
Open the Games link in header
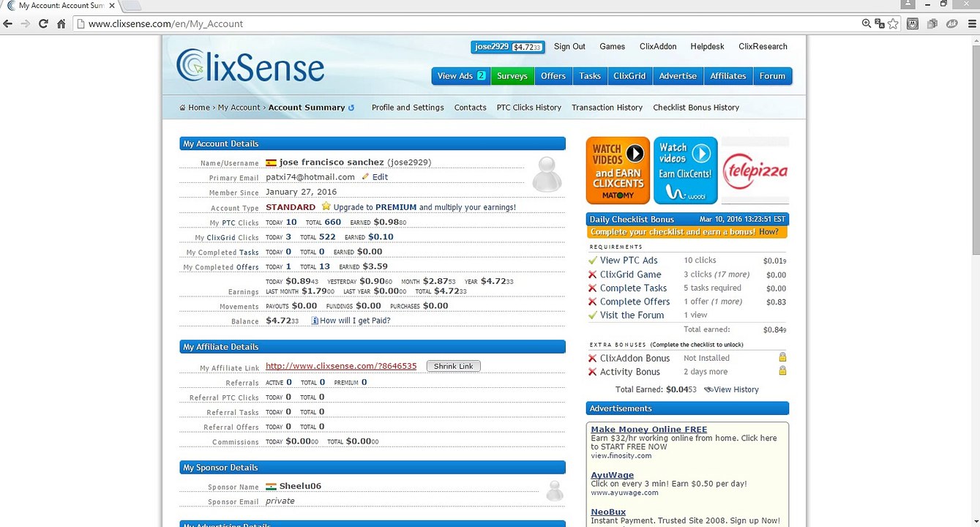pos(613,47)
